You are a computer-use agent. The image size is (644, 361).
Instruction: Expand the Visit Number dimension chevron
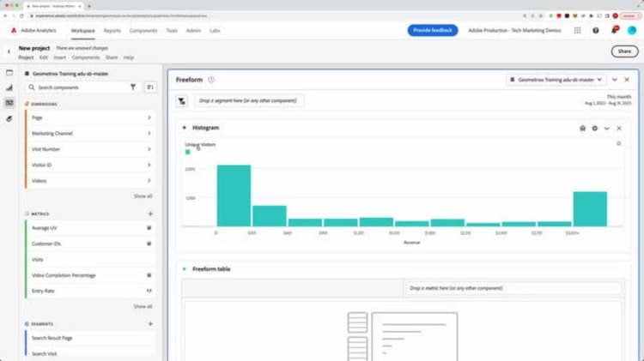[149, 149]
